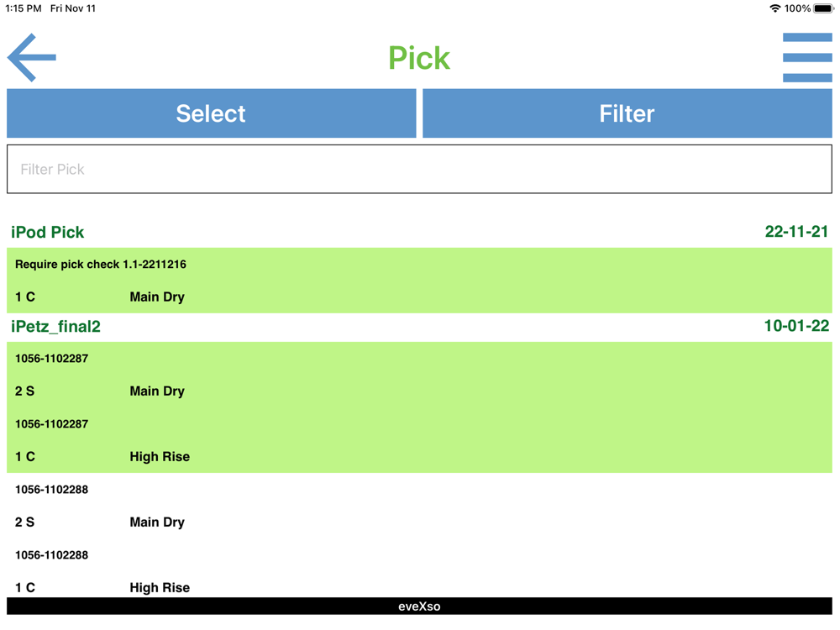Screen dimensions: 840x630
Task: Tap the 10-01-22 date label
Action: [796, 326]
